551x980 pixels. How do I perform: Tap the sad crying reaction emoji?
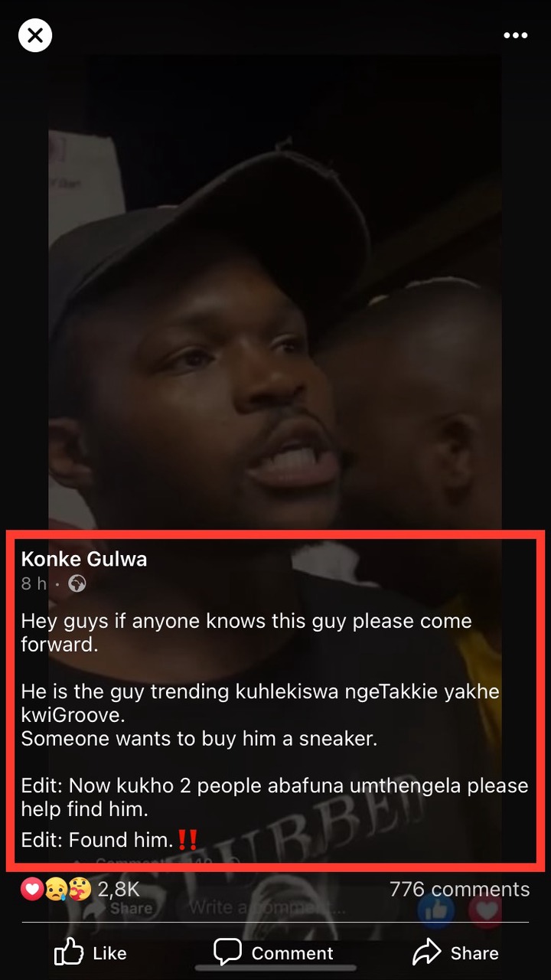[x=56, y=889]
